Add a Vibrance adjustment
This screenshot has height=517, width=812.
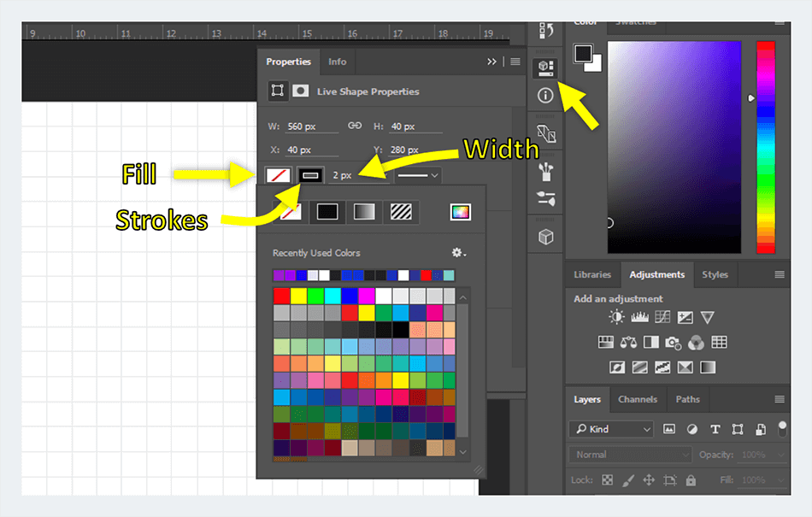(708, 317)
